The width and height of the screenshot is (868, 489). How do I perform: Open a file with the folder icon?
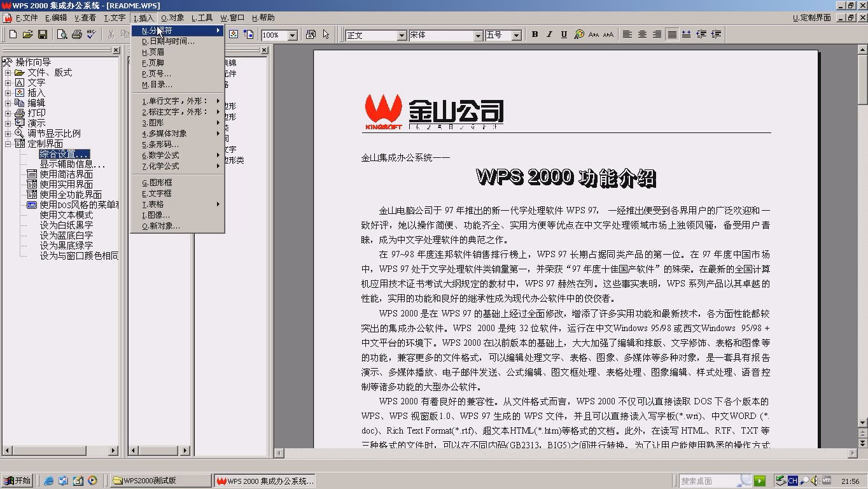tap(27, 34)
